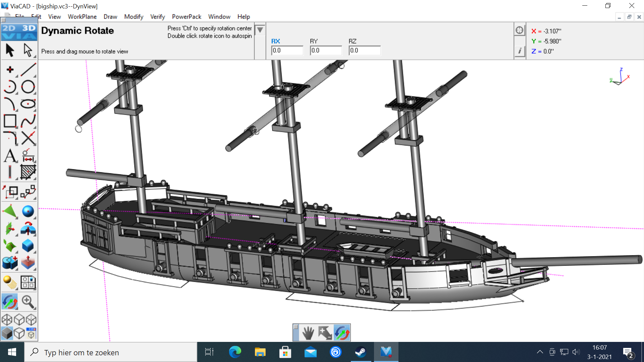
Task: Open the WorkPlane menu
Action: pyautogui.click(x=82, y=17)
